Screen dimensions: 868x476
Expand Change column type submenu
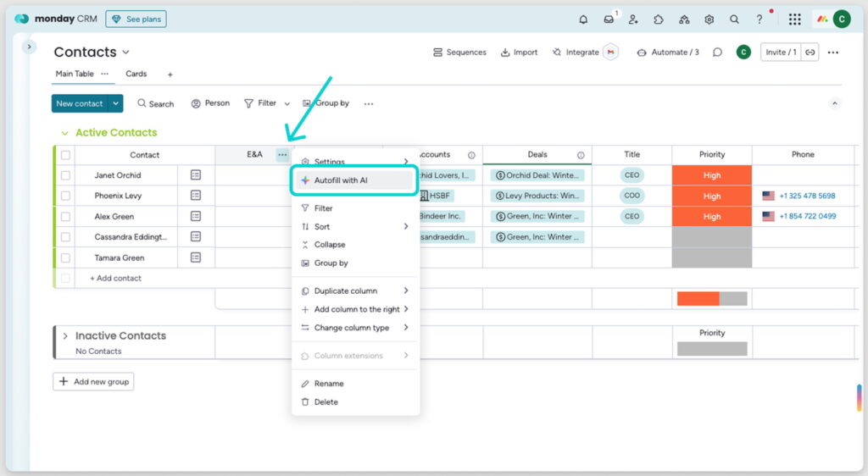pos(406,327)
